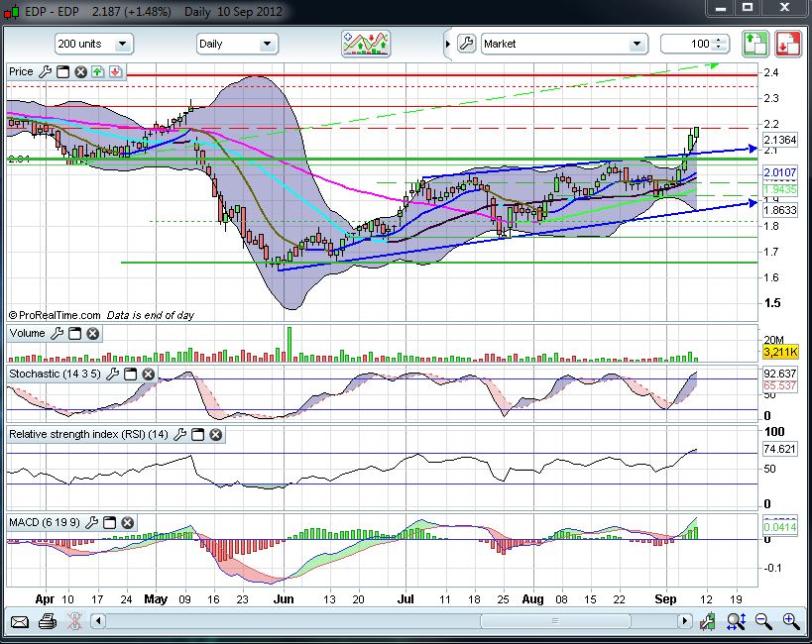Close the MACD indicator panel
Image resolution: width=812 pixels, height=644 pixels.
[x=127, y=522]
